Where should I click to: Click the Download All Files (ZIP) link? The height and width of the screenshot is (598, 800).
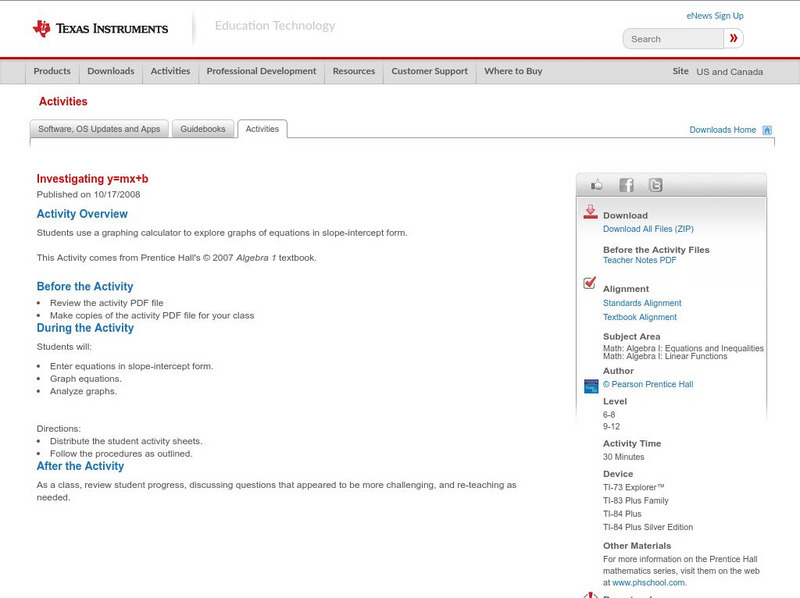click(x=648, y=229)
